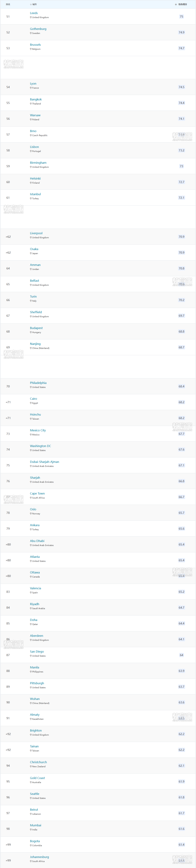
Task: Open the Istanbul city link
Action: tap(35, 194)
